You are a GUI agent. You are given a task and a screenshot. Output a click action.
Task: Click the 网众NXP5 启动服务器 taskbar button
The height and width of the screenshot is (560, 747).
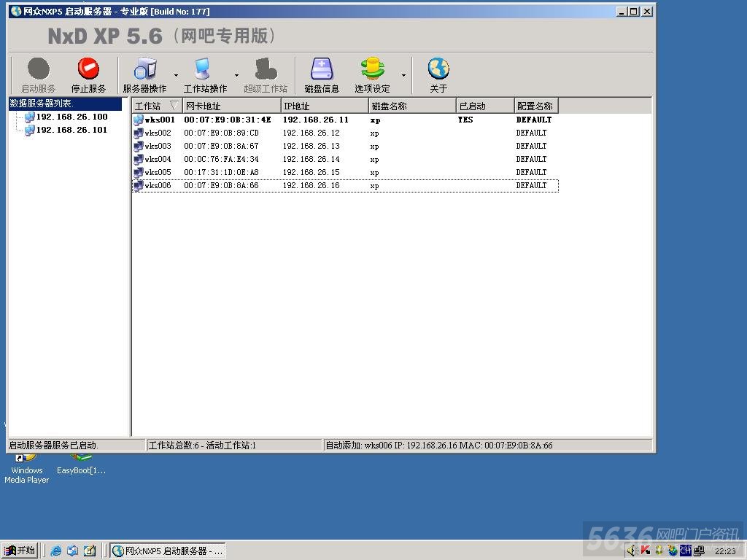click(168, 551)
